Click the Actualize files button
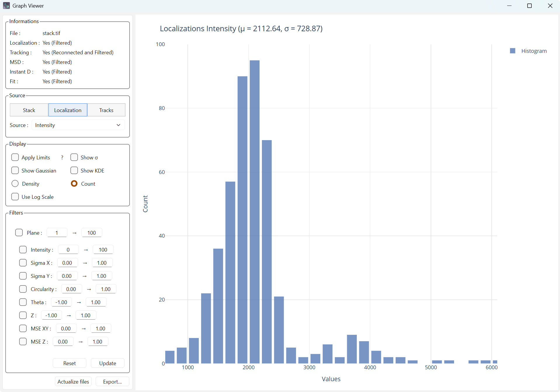The height and width of the screenshot is (392, 560). (73, 381)
